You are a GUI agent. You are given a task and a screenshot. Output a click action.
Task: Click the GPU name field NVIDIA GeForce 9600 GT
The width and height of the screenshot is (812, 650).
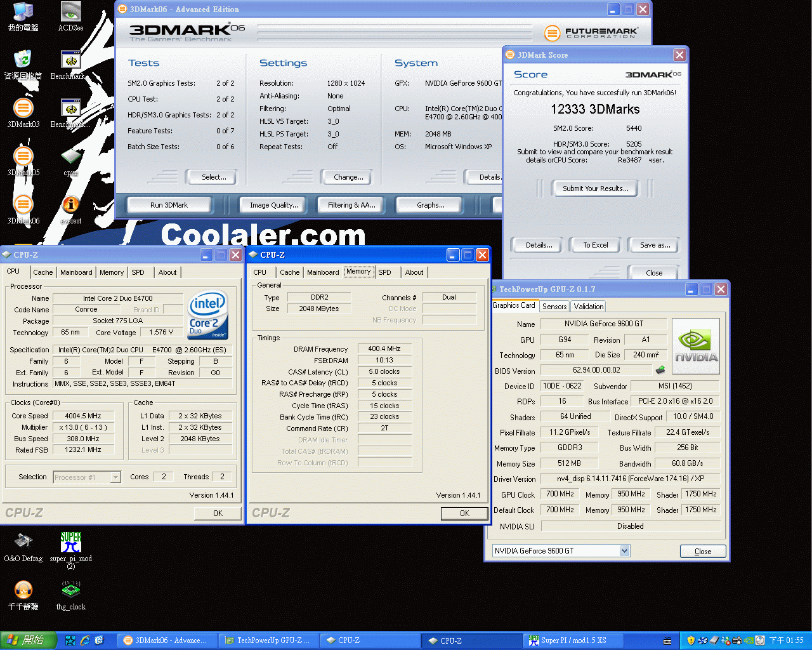point(603,324)
